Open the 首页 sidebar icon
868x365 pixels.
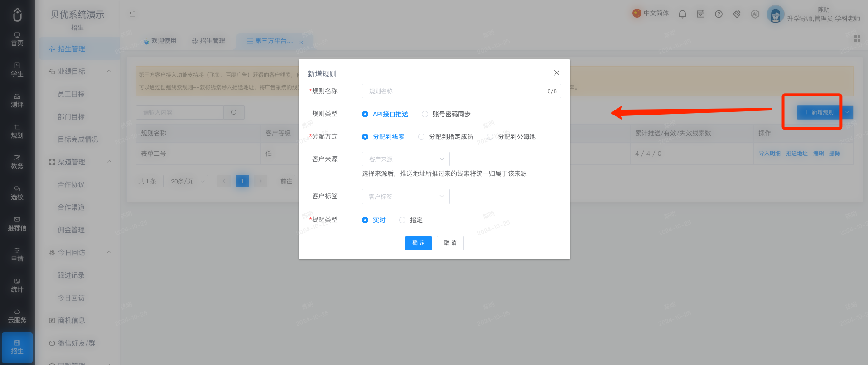pyautogui.click(x=17, y=39)
